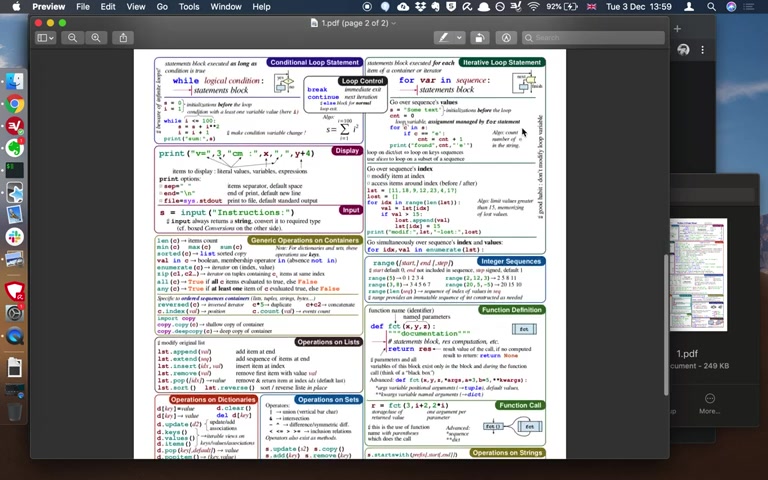768x480 pixels.
Task: Open Wi-Fi status menu
Action: pos(533,6)
